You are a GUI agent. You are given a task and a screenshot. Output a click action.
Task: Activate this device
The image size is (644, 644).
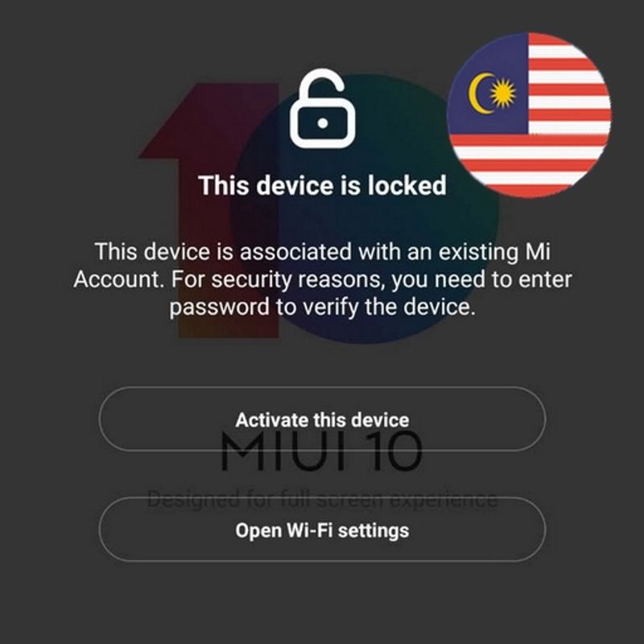pos(323,419)
